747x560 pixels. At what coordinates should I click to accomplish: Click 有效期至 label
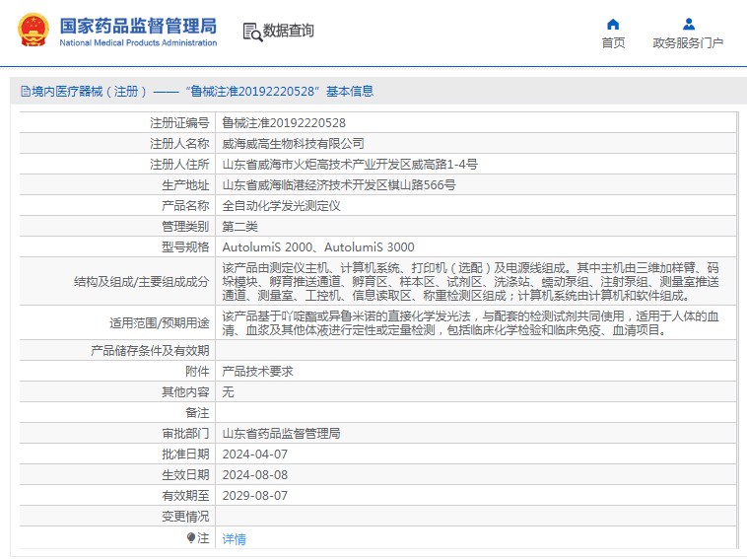[x=185, y=496]
